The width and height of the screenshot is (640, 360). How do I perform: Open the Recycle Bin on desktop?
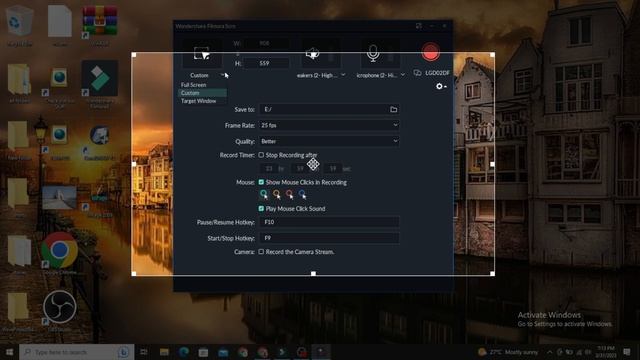point(19,25)
